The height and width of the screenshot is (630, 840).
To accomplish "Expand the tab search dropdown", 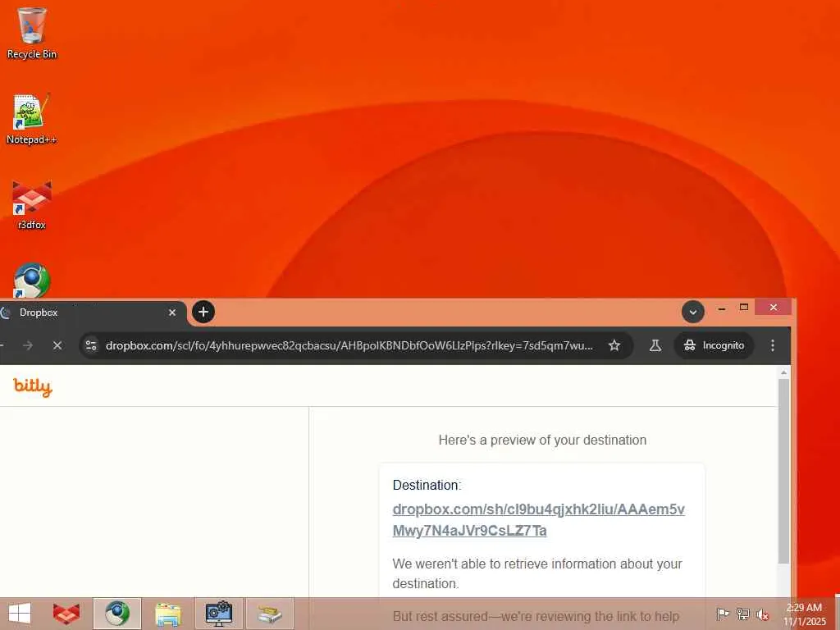I will (x=692, y=313).
